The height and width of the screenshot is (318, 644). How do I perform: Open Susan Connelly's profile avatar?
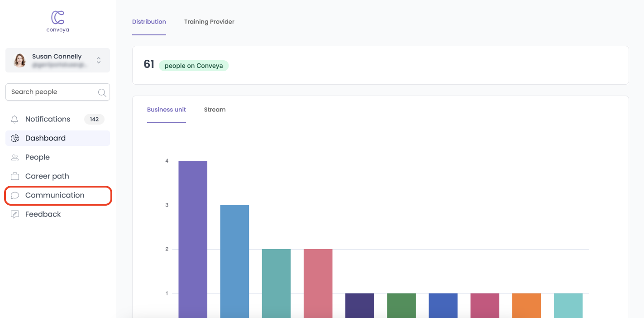coord(20,60)
